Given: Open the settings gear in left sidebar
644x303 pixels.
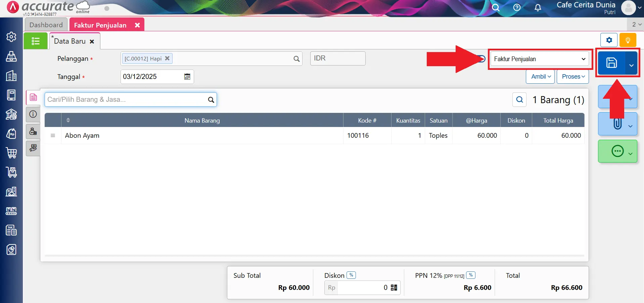Looking at the screenshot, I should (x=11, y=37).
